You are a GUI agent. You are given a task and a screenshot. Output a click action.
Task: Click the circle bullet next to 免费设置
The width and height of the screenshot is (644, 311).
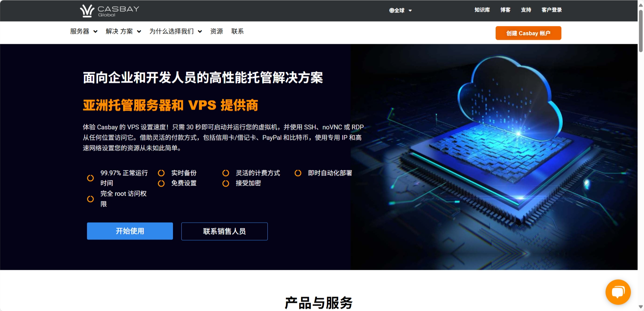161,183
